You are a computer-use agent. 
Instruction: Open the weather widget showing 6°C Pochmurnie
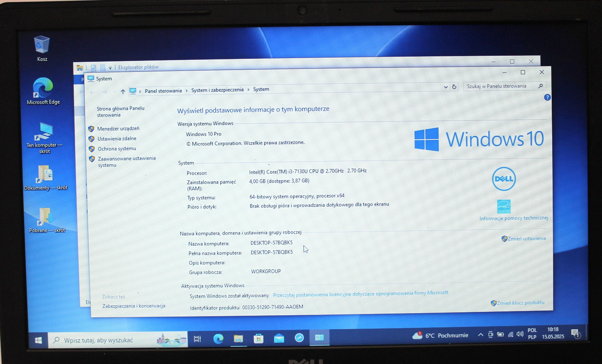pyautogui.click(x=440, y=336)
